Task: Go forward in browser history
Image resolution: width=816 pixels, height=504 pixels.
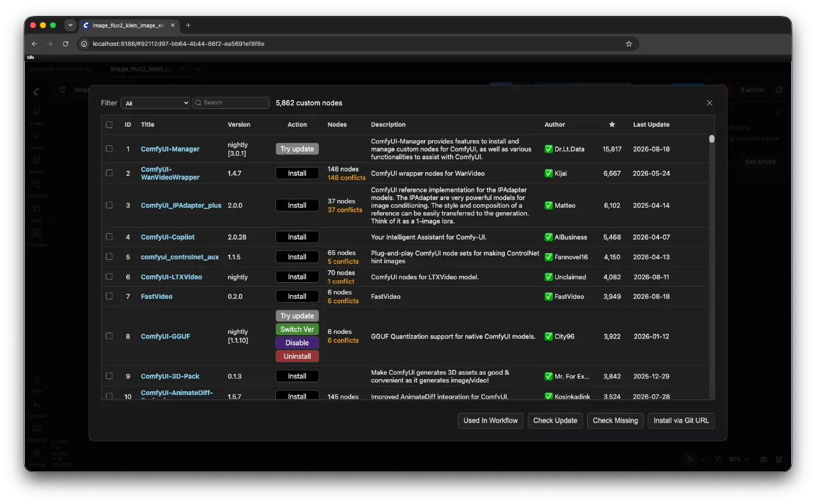Action: 50,44
